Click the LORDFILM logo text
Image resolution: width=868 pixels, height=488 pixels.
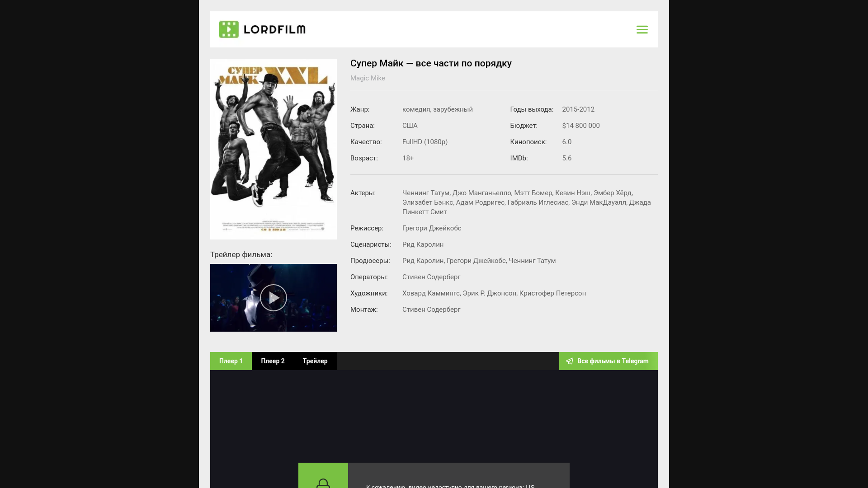tap(274, 30)
